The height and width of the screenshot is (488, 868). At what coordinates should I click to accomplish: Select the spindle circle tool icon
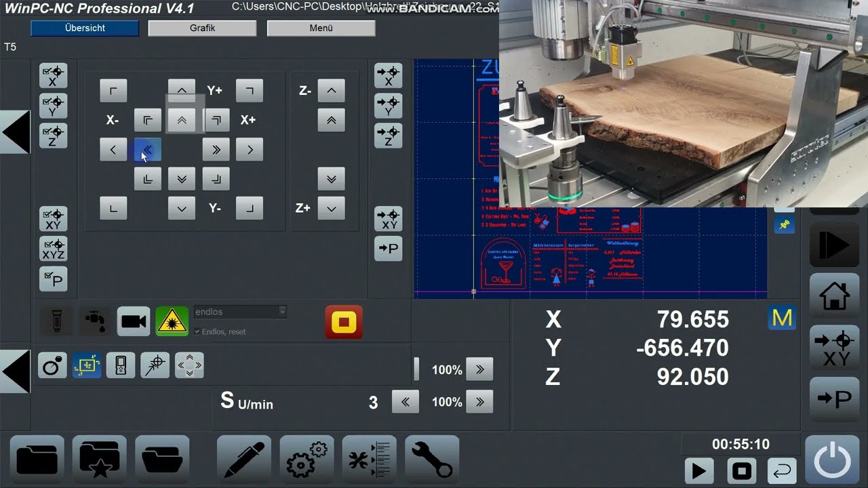(52, 365)
